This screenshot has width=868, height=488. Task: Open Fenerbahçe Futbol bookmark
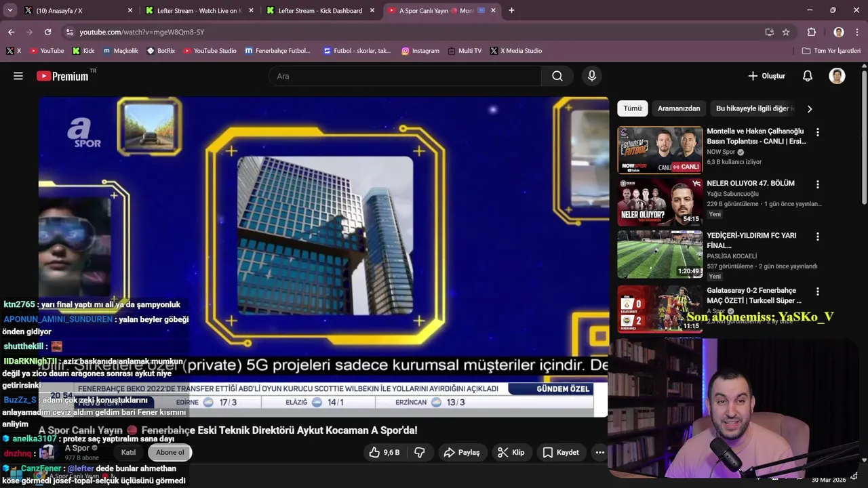pos(277,51)
